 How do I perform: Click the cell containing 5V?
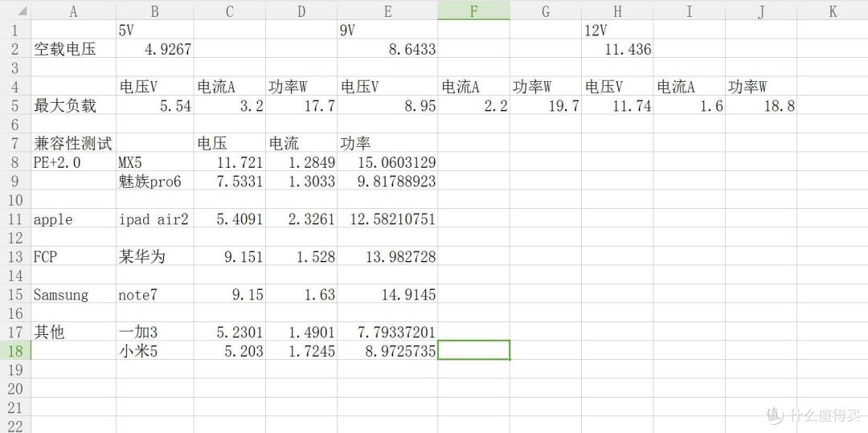coord(155,30)
